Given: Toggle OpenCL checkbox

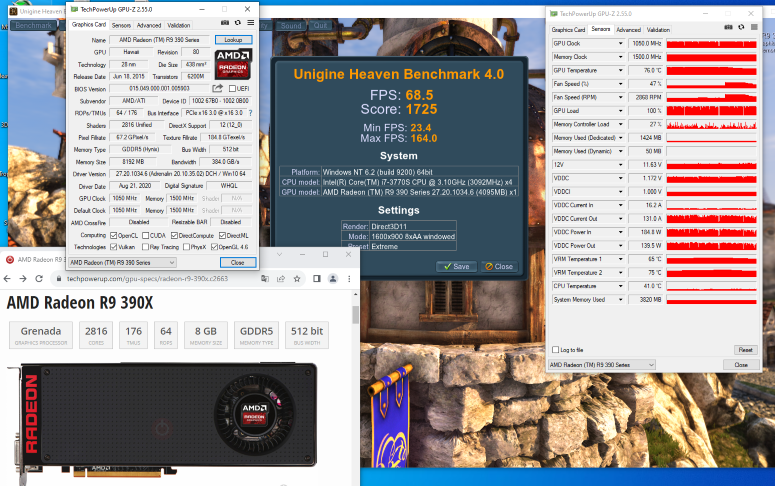Looking at the screenshot, I should [x=113, y=235].
